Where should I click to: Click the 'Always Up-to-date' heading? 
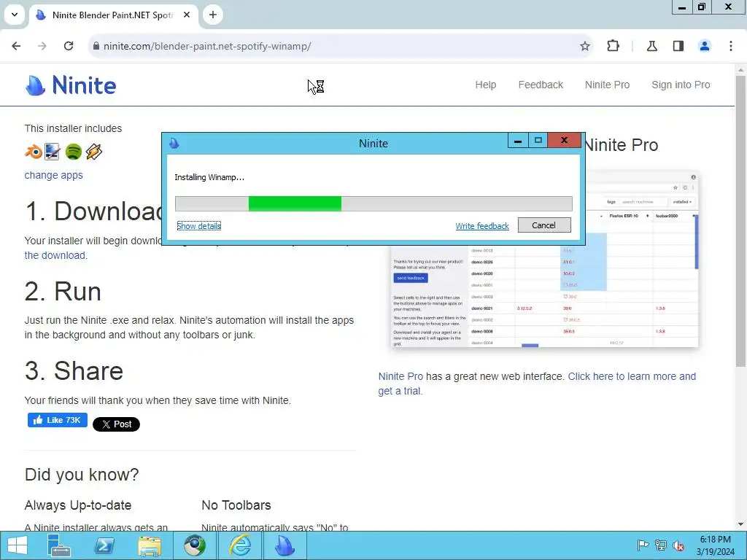78,505
